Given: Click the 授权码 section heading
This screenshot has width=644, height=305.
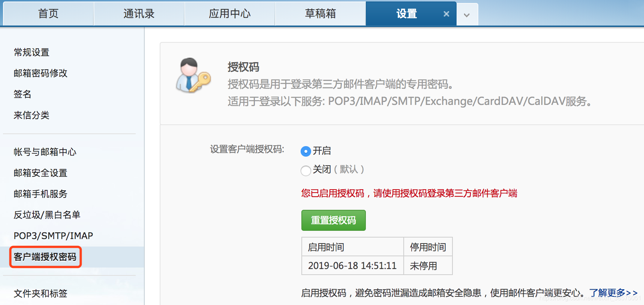Looking at the screenshot, I should (x=243, y=67).
